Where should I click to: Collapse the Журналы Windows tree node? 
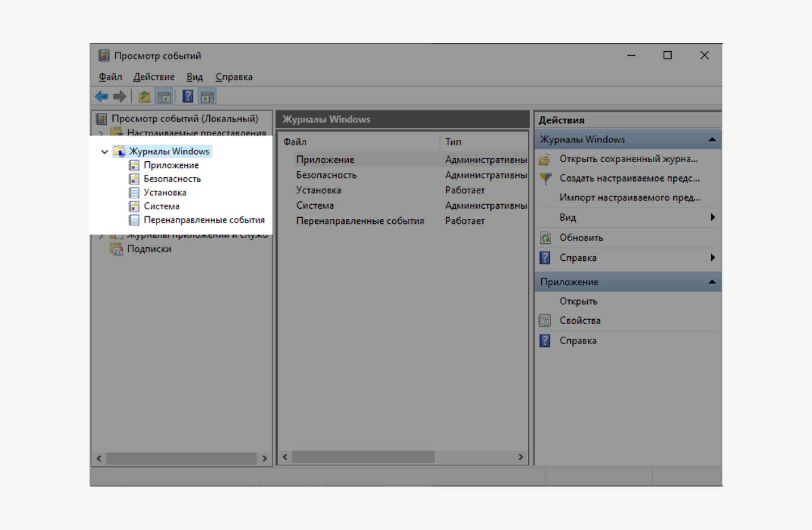click(x=104, y=151)
